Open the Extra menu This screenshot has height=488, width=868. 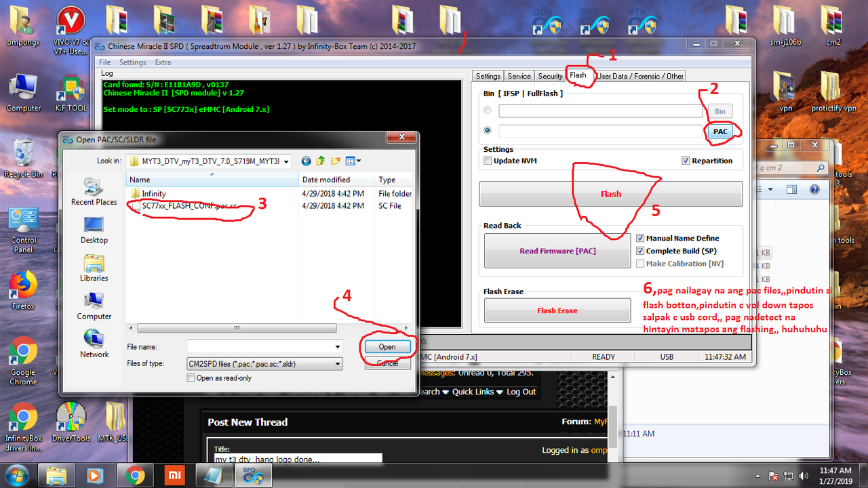163,62
